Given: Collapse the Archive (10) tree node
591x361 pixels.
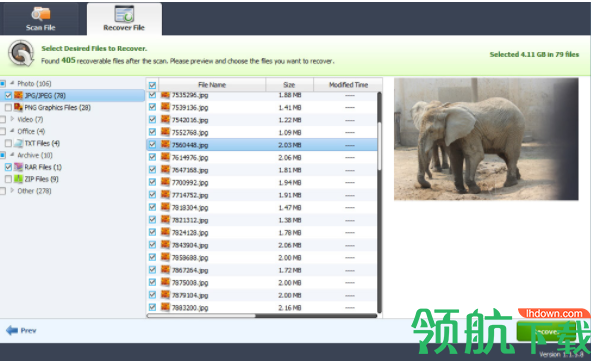Looking at the screenshot, I should pyautogui.click(x=12, y=155).
